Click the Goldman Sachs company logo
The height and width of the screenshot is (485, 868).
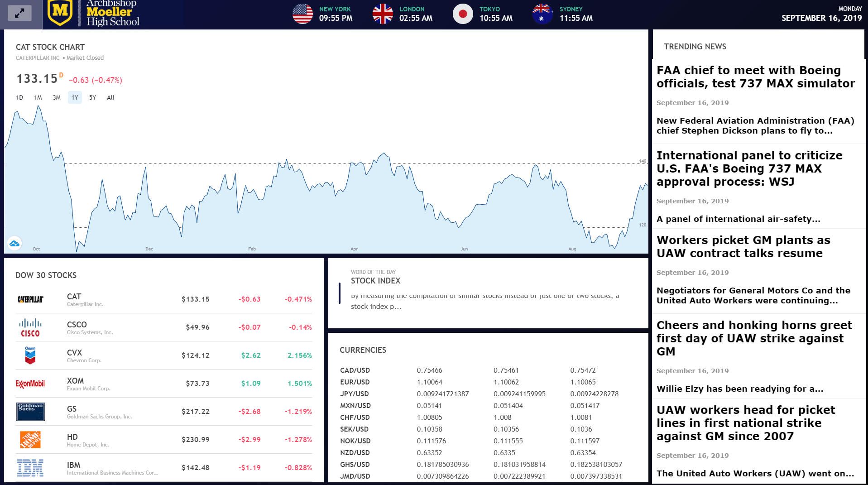pyautogui.click(x=30, y=412)
